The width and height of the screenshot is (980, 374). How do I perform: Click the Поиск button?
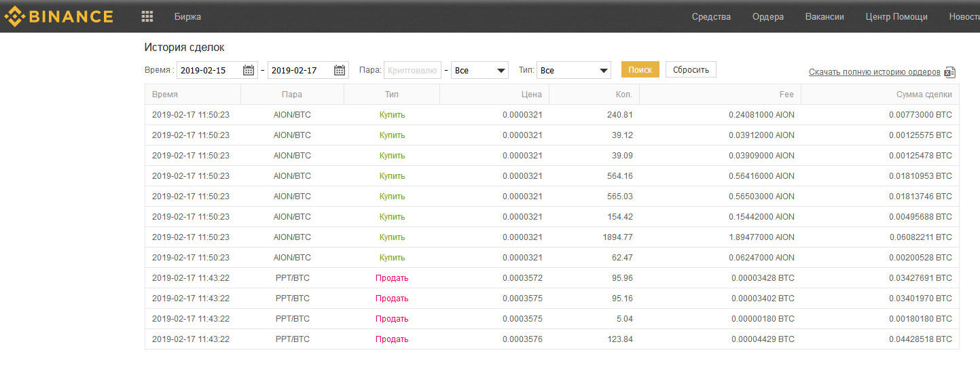(640, 69)
